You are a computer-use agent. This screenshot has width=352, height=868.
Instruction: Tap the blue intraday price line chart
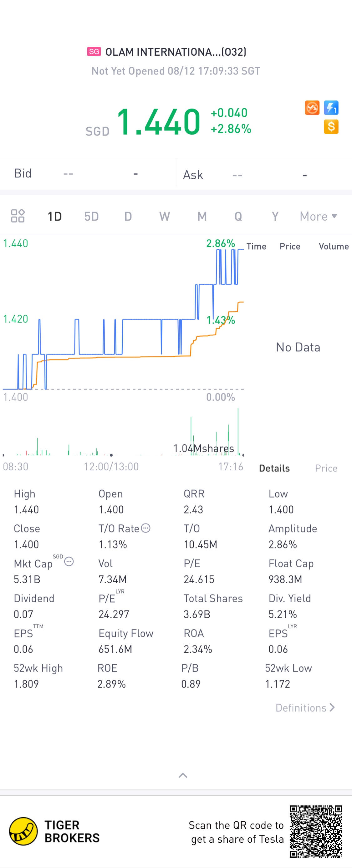click(123, 319)
